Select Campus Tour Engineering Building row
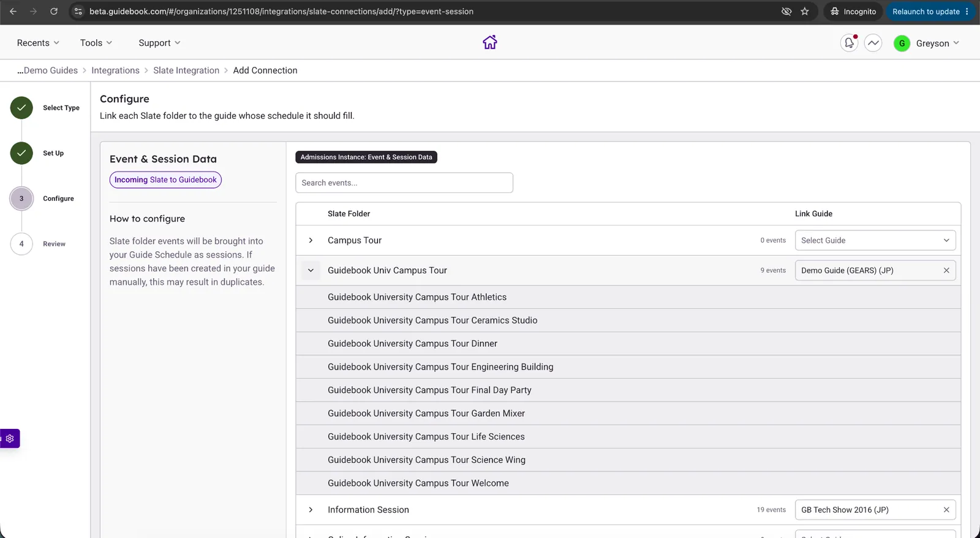 coord(628,367)
